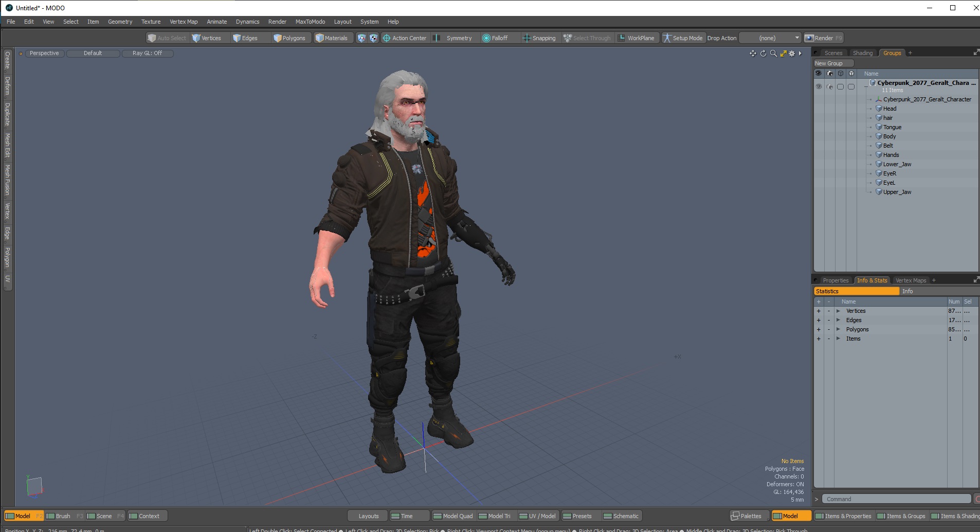The image size is (980, 532).
Task: Open the Default shading style dropdown
Action: pyautogui.click(x=93, y=53)
